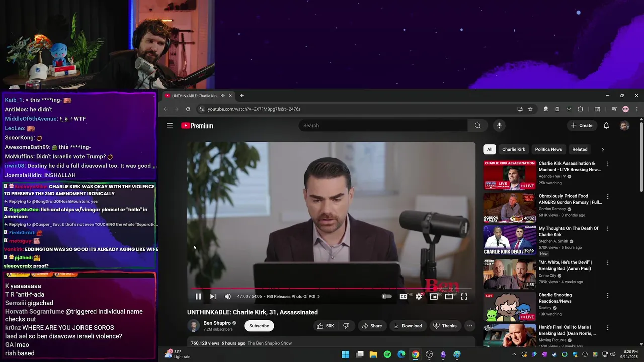Go to the YouTube Premium home logo
The width and height of the screenshot is (644, 362).
click(x=197, y=126)
